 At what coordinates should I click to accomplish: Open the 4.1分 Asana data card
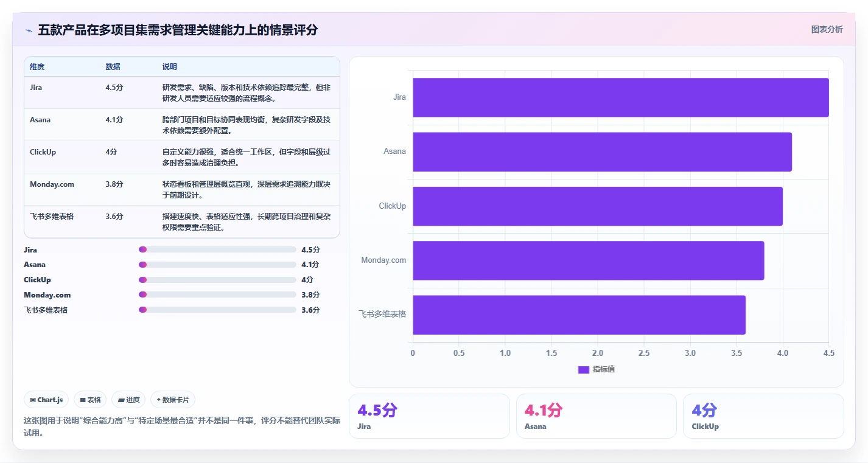point(597,416)
